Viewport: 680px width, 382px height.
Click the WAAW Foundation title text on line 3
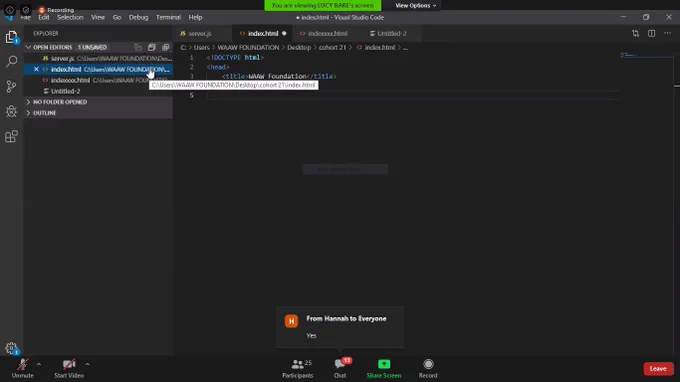tap(278, 76)
